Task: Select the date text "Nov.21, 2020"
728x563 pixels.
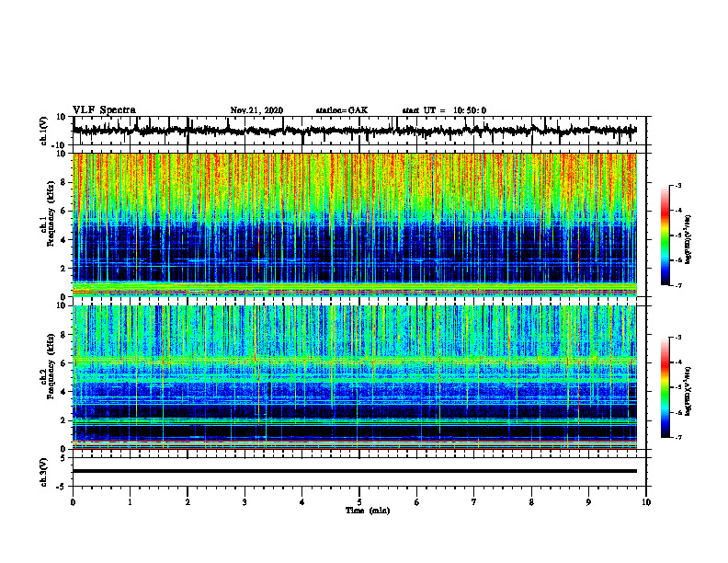Action: (x=256, y=110)
